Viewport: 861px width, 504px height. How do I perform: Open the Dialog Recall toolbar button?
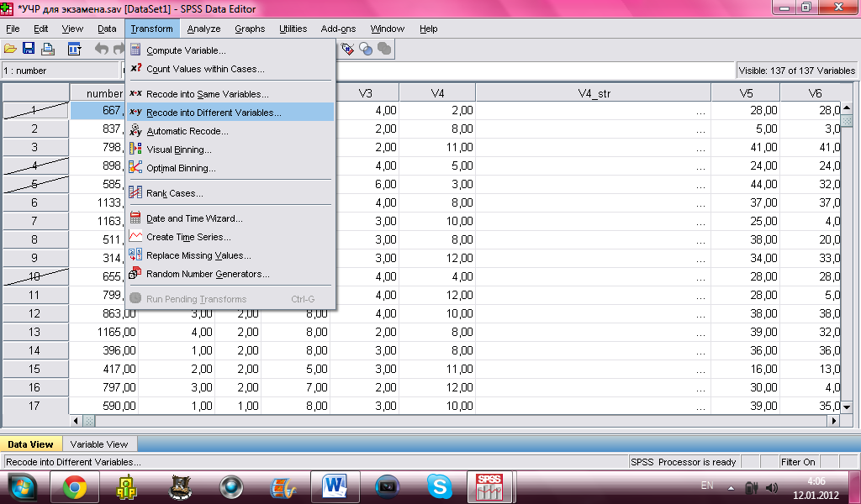75,50
